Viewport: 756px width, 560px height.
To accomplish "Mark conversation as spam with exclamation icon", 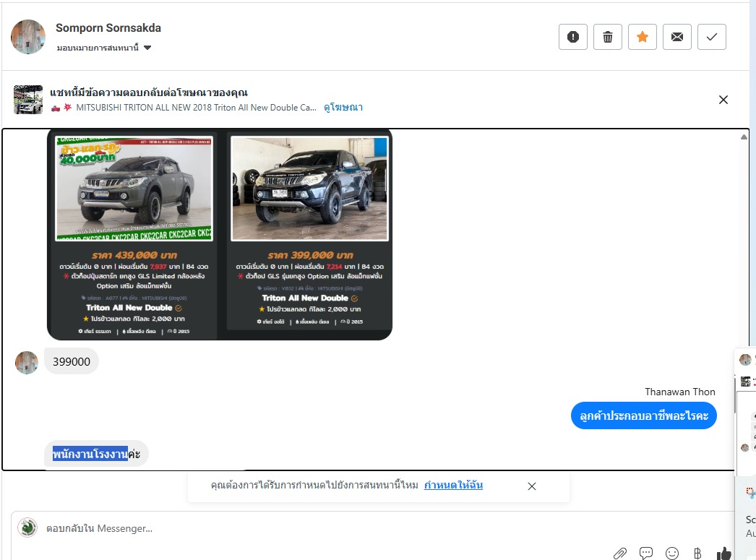I will pos(573,37).
